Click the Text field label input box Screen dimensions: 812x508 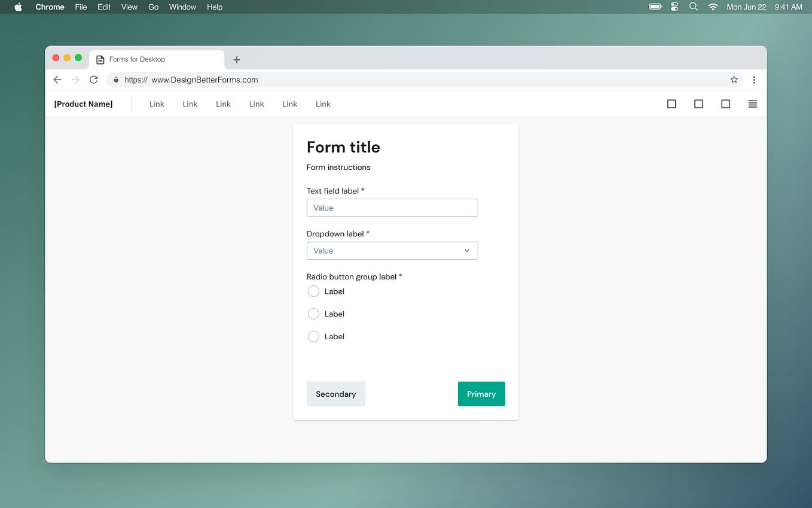392,208
